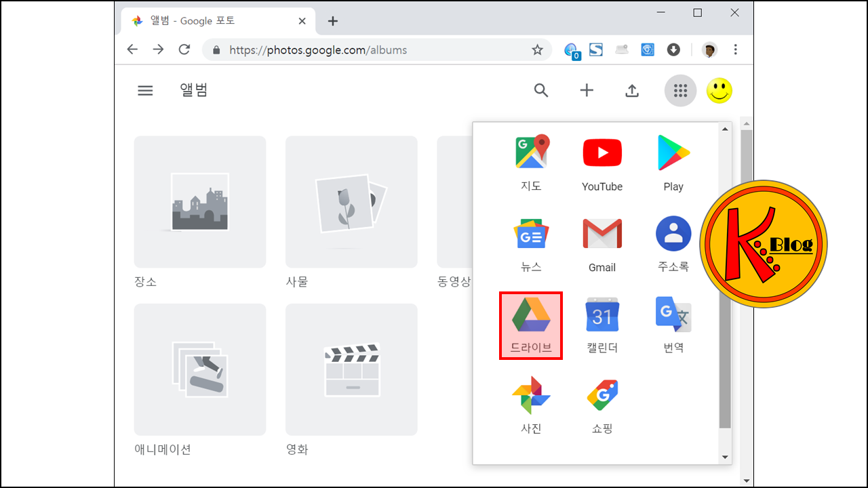
Task: View site info via the lock icon
Action: 217,49
